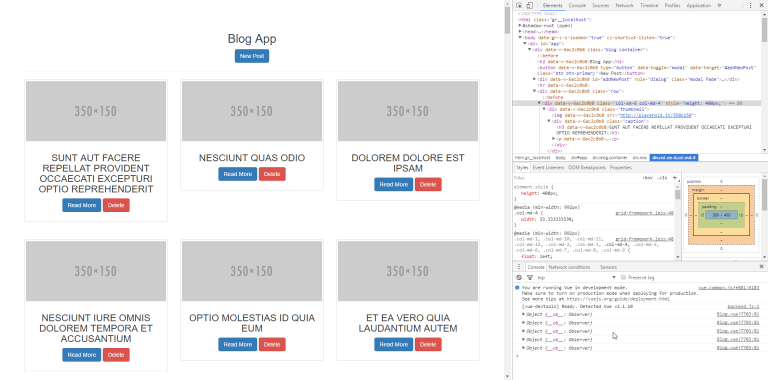Open the console context dropdown showing top
768x380 pixels.
[576, 277]
